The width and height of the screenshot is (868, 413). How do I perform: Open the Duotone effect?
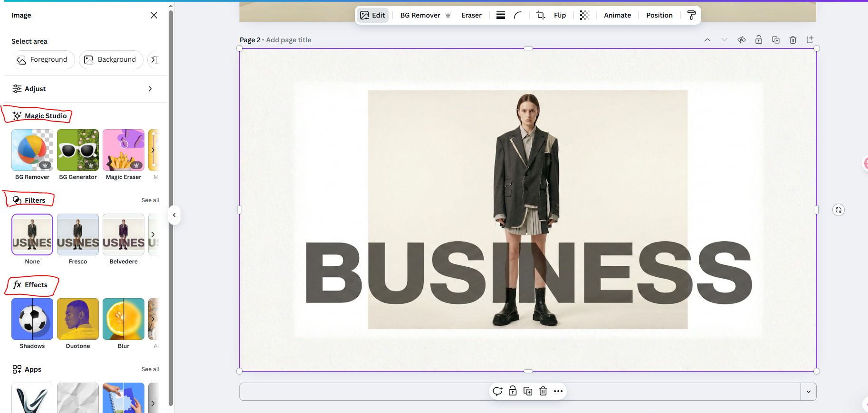pyautogui.click(x=78, y=319)
